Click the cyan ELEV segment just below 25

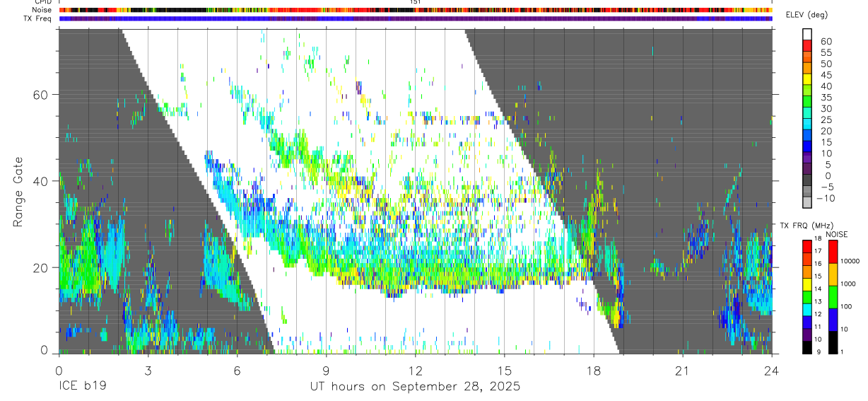(807, 124)
